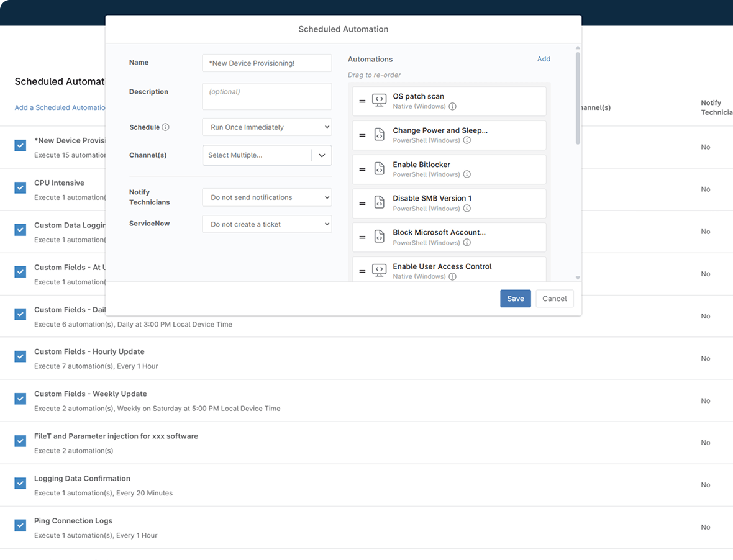Click the drag handle beside Change Power and Sleep

coord(363,135)
